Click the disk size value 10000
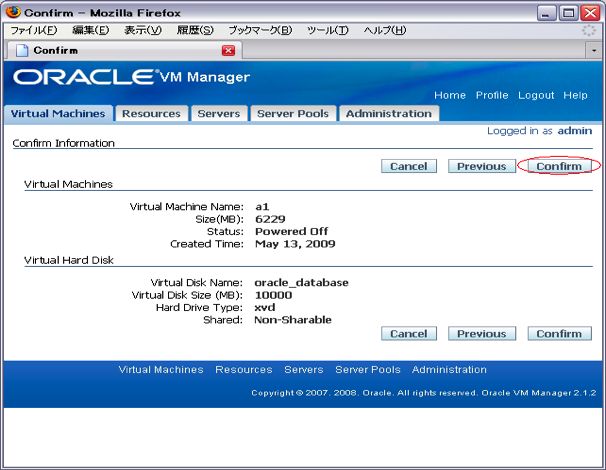 point(273,295)
